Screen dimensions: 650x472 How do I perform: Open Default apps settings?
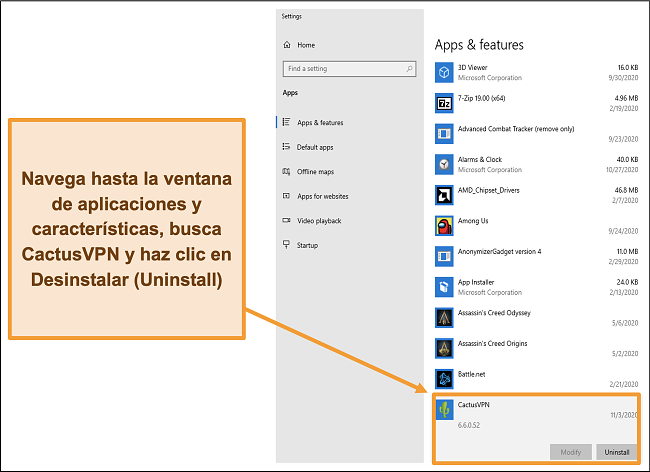(x=315, y=147)
